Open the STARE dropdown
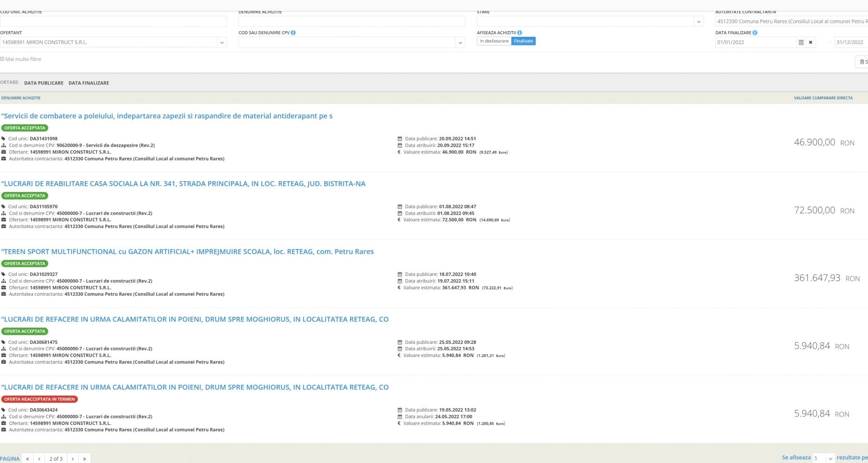 (x=698, y=21)
